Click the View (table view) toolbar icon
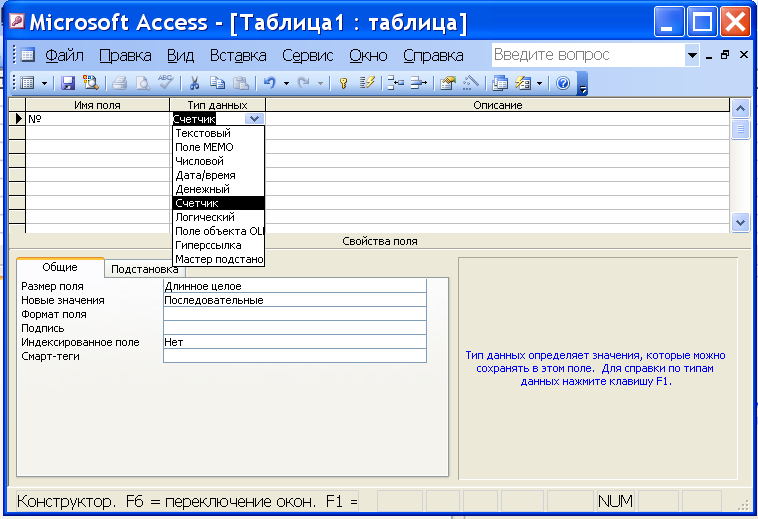This screenshot has height=519, width=758. [x=27, y=83]
